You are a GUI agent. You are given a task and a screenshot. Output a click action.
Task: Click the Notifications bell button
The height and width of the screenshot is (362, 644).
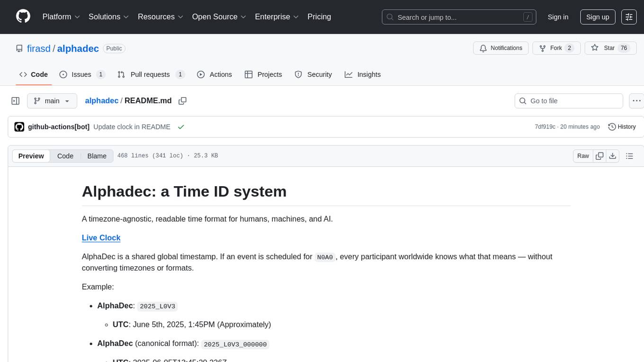501,48
